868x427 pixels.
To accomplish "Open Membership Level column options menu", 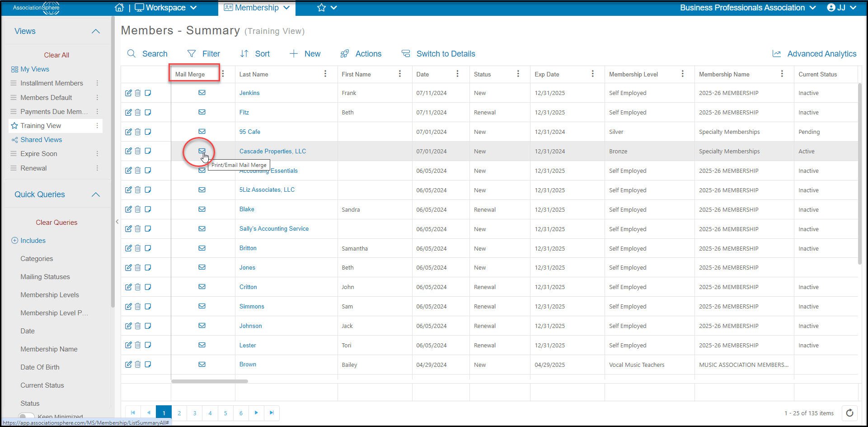I will [683, 74].
